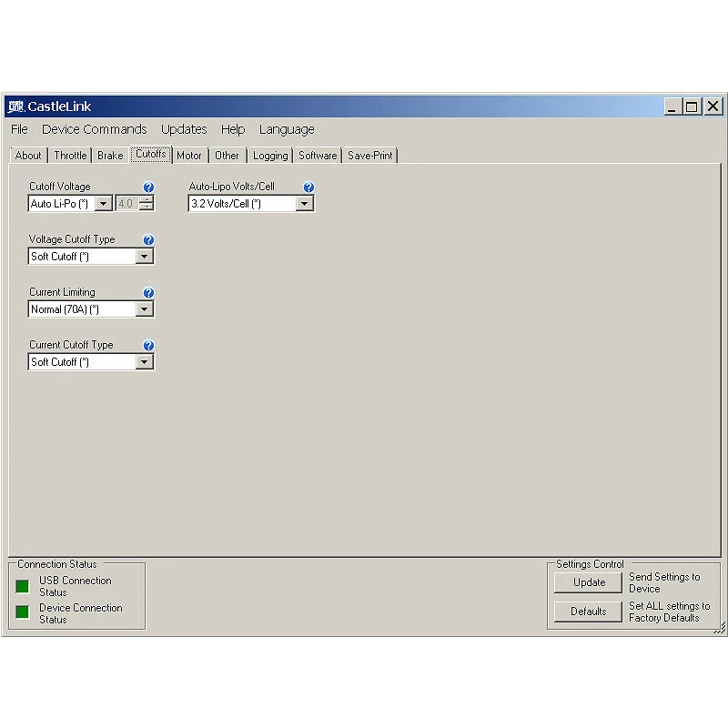This screenshot has width=728, height=728.
Task: Open the Auto-Lipo Volts/Cell dropdown
Action: click(305, 204)
